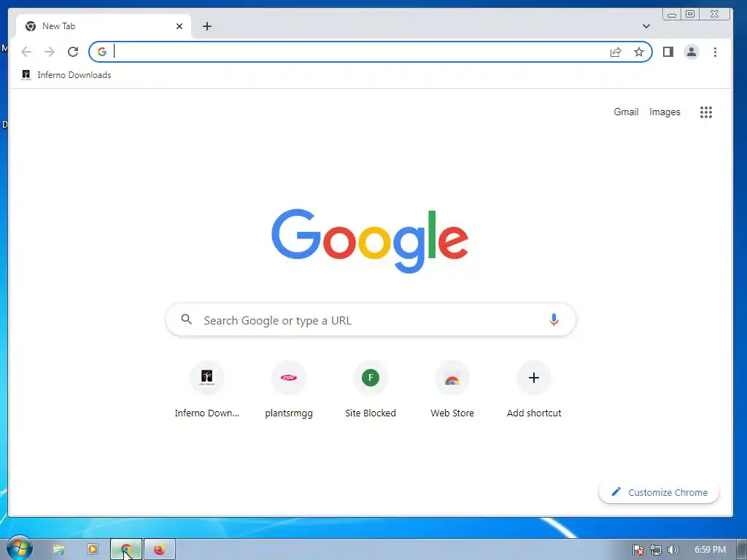Viewport: 747px width, 560px height.
Task: Minimize the Chrome window
Action: point(672,15)
